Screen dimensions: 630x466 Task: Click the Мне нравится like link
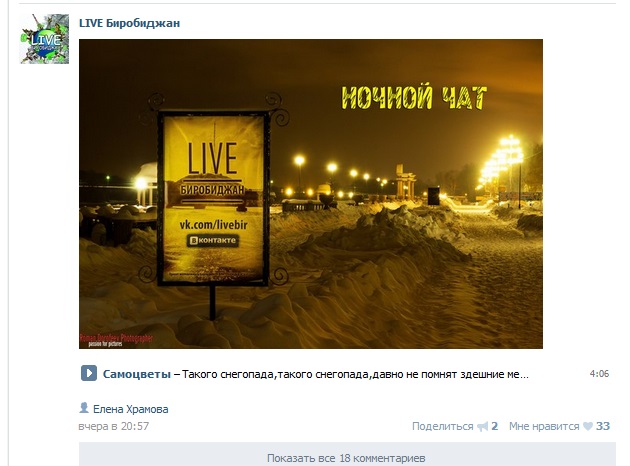pos(544,426)
